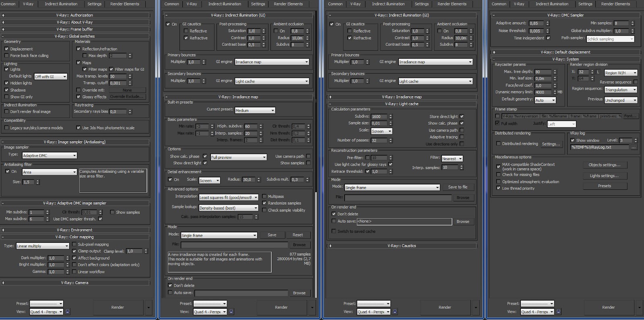This screenshot has width=644, height=320.
Task: Click lock view icon in DMC Sampler panel
Action: pyautogui.click(x=559, y=312)
